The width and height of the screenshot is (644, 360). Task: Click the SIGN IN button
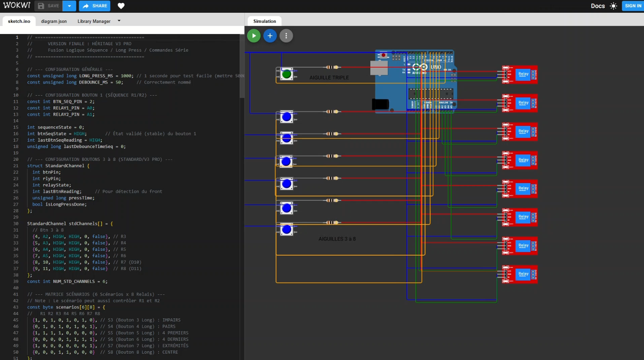(633, 6)
